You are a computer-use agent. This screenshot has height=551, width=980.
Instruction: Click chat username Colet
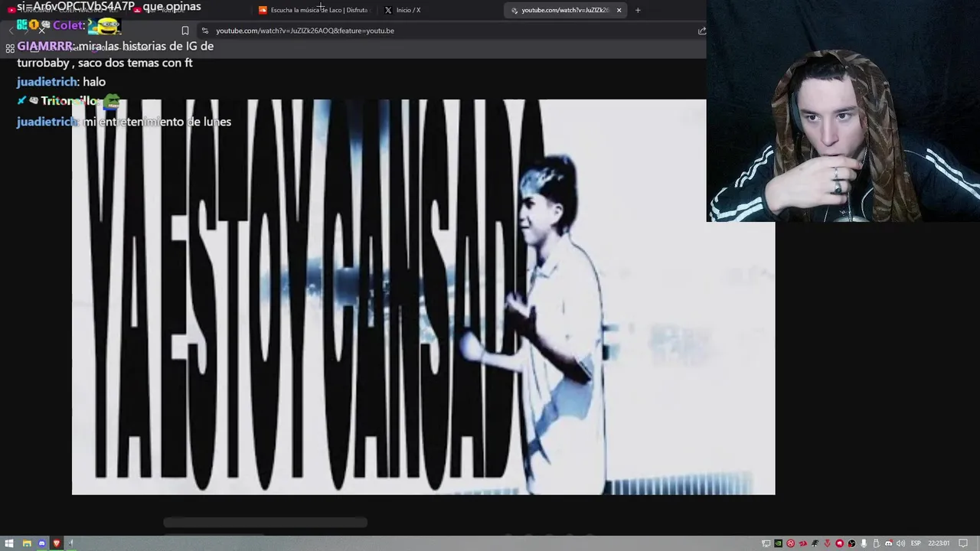[x=67, y=25]
